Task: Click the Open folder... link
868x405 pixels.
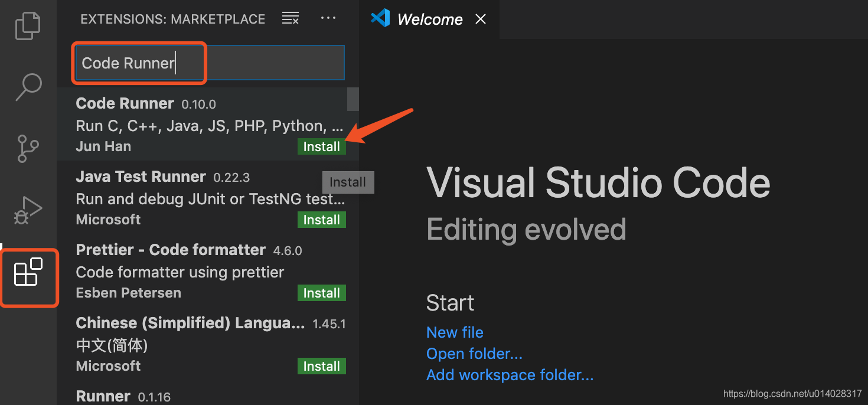Action: [x=474, y=354]
